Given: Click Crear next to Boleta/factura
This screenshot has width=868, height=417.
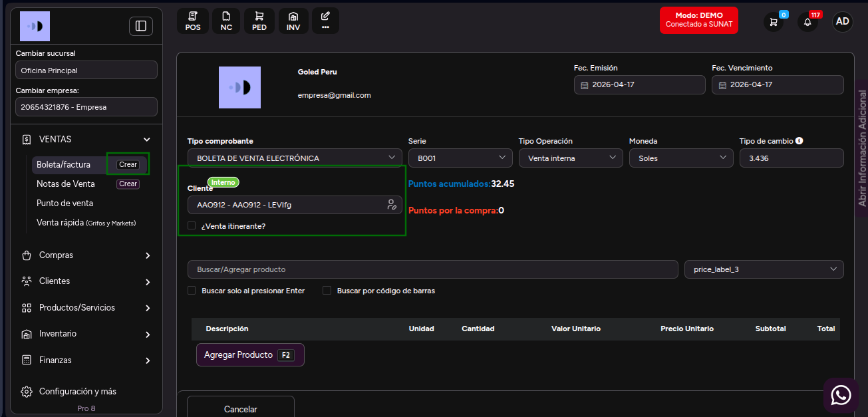Looking at the screenshot, I should tap(128, 164).
